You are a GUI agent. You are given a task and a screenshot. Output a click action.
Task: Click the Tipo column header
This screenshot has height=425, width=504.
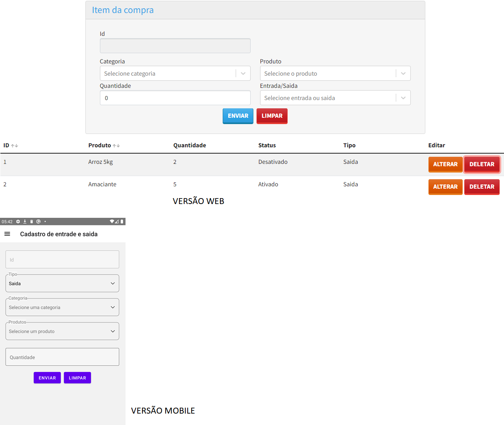click(349, 145)
